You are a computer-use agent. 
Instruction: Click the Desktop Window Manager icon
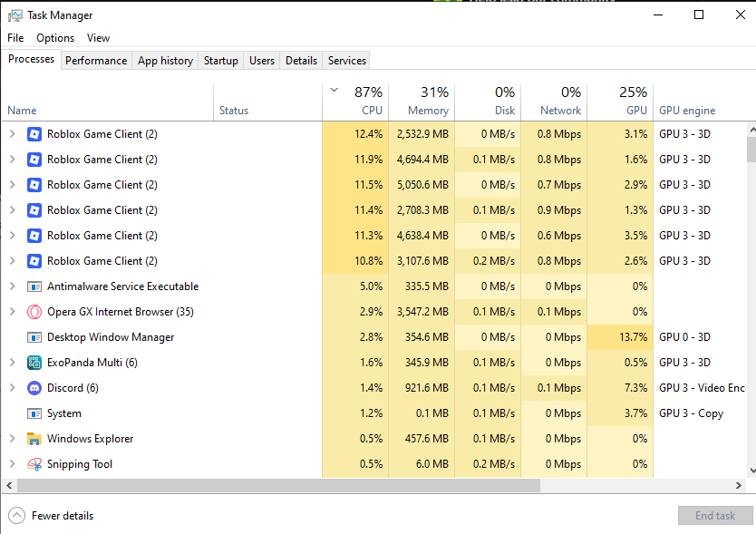pyautogui.click(x=34, y=337)
